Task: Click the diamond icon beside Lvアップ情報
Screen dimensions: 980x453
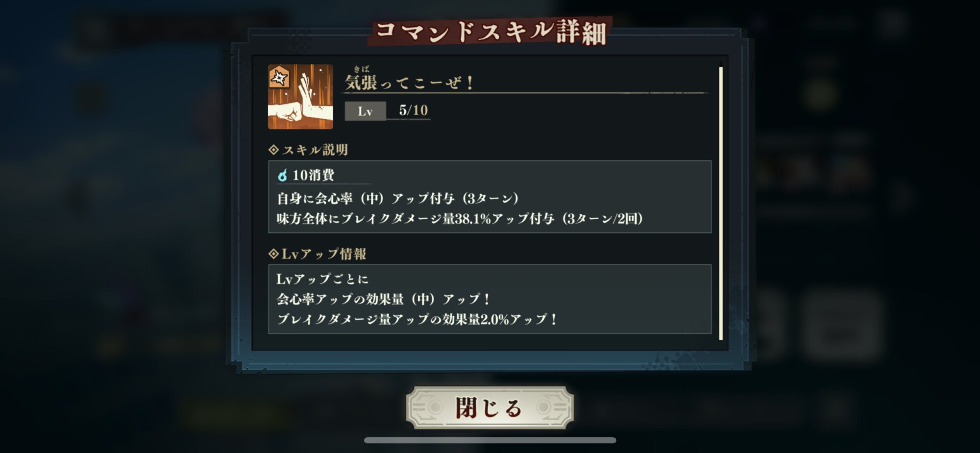Action: (273, 253)
